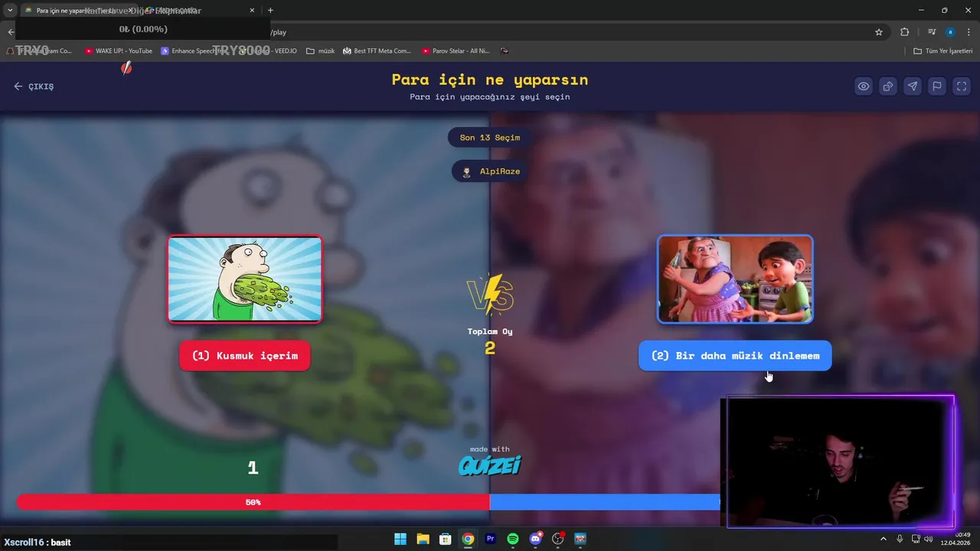This screenshot has height=551, width=980.
Task: Open the last taskbar app after OBS
Action: click(580, 539)
